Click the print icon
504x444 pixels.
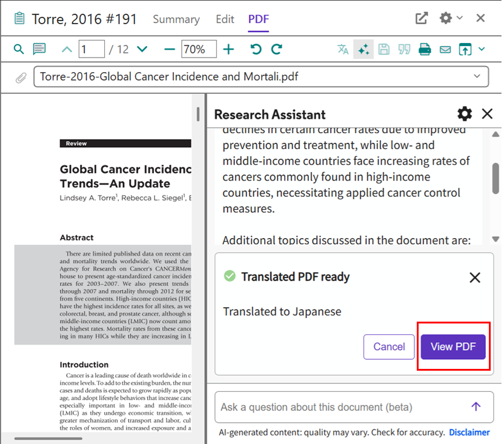[x=425, y=50]
